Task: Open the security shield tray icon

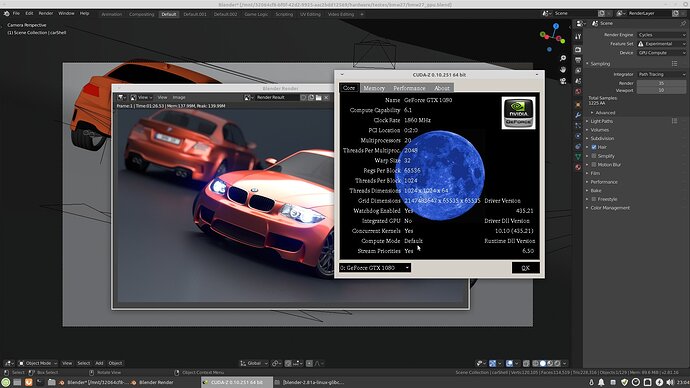Action: pos(624,382)
